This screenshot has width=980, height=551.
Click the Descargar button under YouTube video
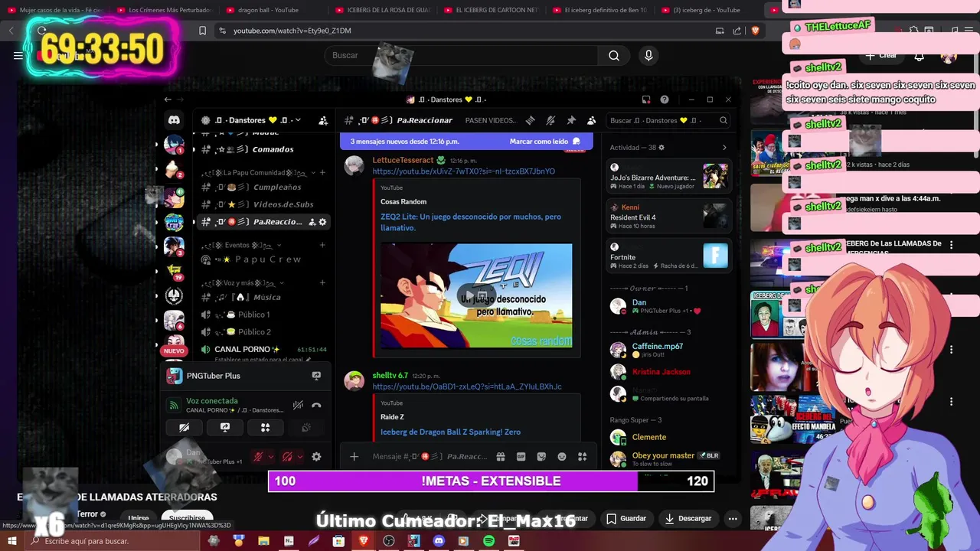click(x=688, y=518)
